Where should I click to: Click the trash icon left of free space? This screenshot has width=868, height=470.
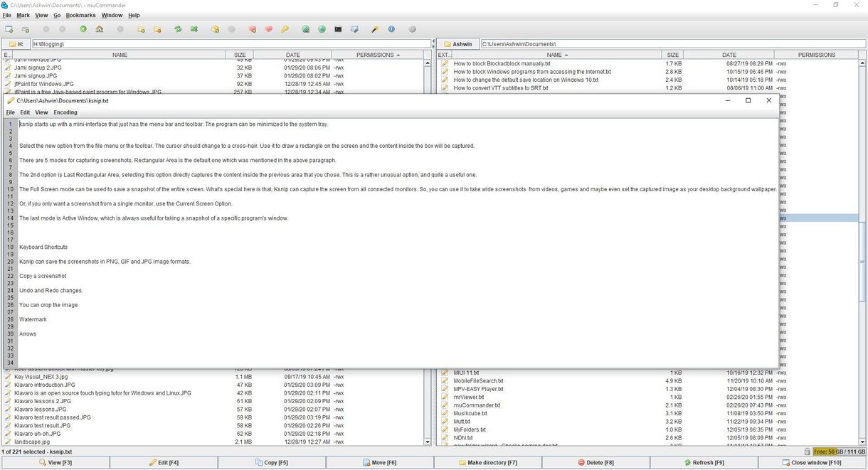point(808,452)
